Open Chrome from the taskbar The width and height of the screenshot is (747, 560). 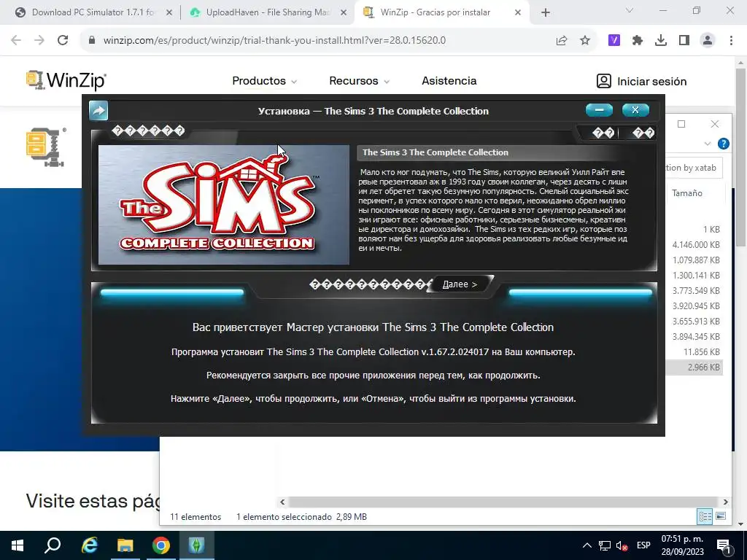point(161,545)
